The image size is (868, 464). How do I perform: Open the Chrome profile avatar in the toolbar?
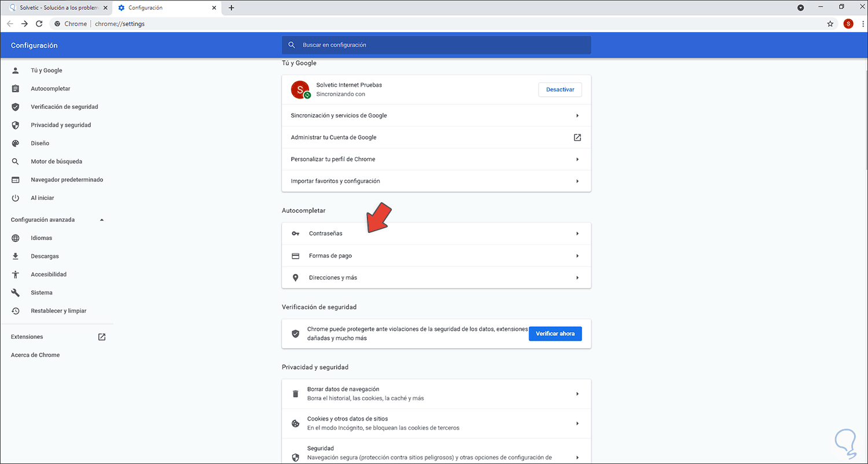848,24
